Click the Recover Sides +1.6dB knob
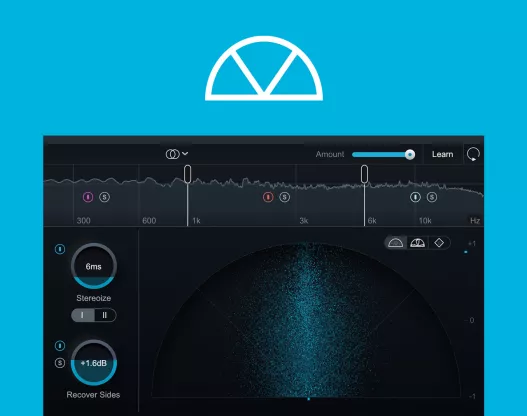 tap(94, 363)
